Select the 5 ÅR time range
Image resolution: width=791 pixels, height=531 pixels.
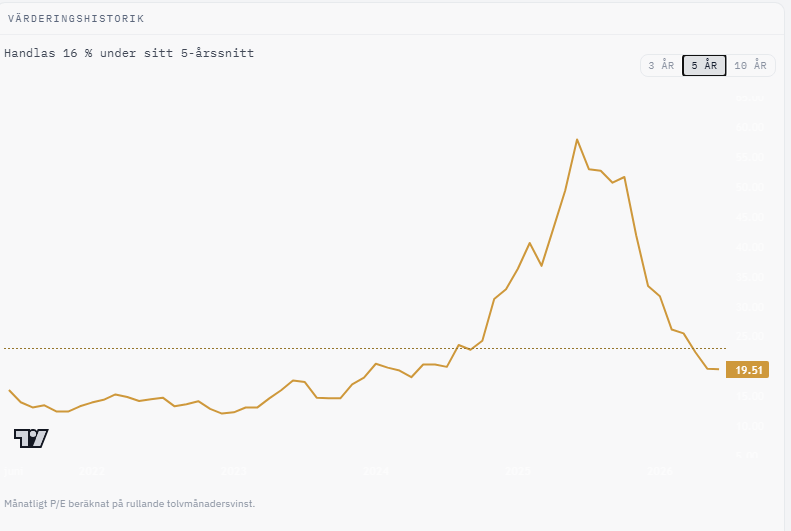pyautogui.click(x=704, y=66)
